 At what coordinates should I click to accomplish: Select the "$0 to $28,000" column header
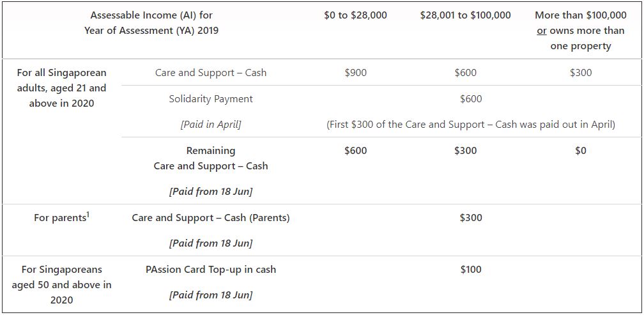click(355, 15)
